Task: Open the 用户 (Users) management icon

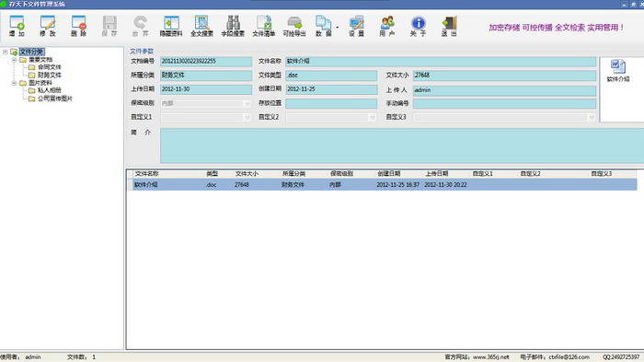Action: tap(387, 26)
